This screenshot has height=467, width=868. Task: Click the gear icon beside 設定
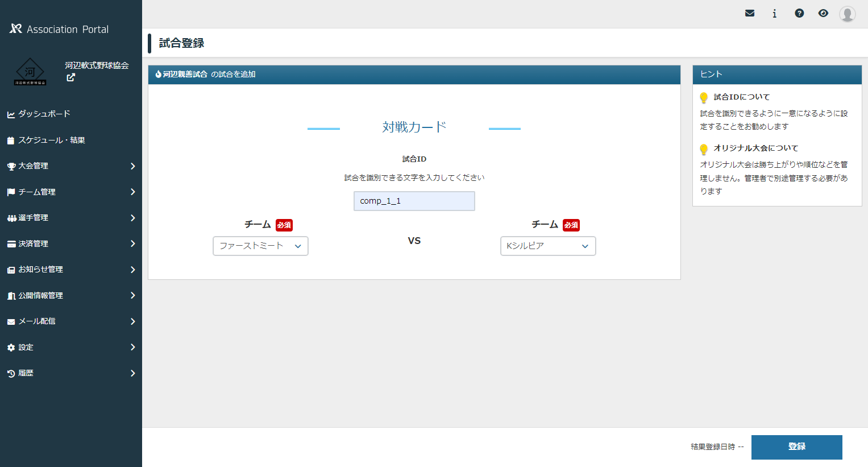pyautogui.click(x=11, y=347)
